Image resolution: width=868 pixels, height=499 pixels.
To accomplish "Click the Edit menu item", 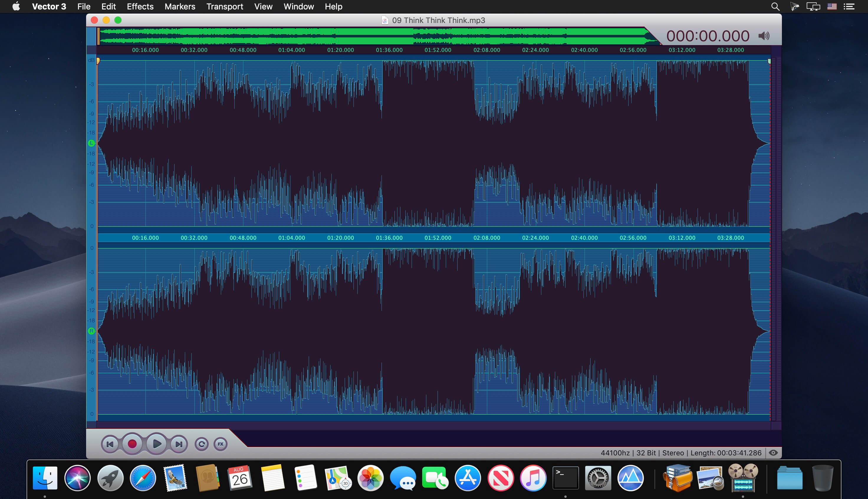I will pos(107,6).
